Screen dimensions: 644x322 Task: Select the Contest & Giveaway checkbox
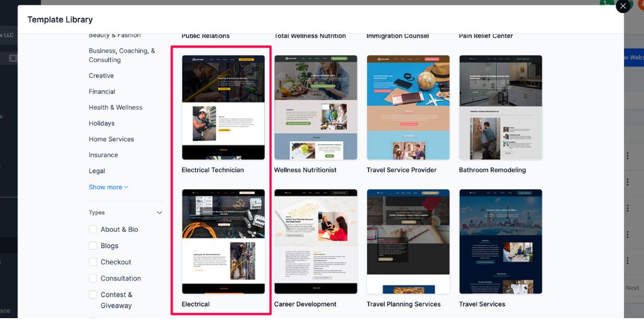pos(93,295)
